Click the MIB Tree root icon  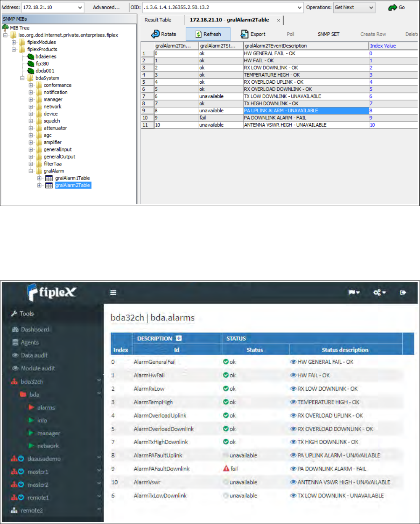[x=5, y=28]
